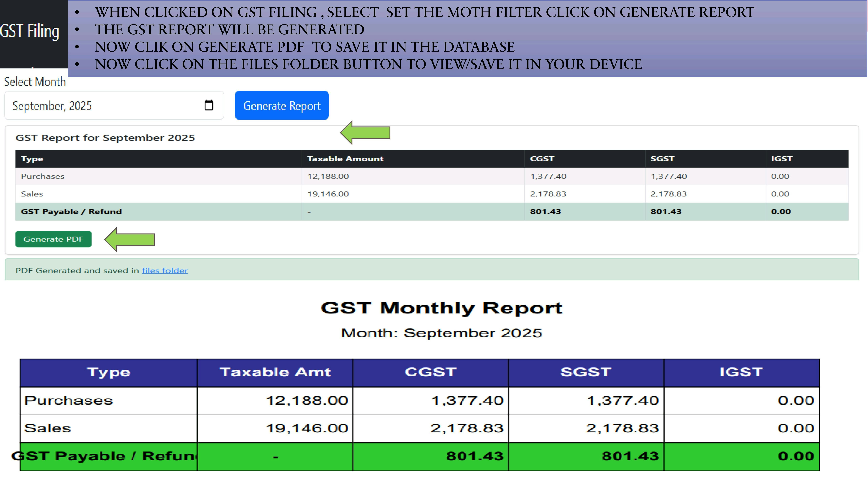This screenshot has height=488, width=868.
Task: Click the GST Payable / Refund row
Action: (x=71, y=211)
